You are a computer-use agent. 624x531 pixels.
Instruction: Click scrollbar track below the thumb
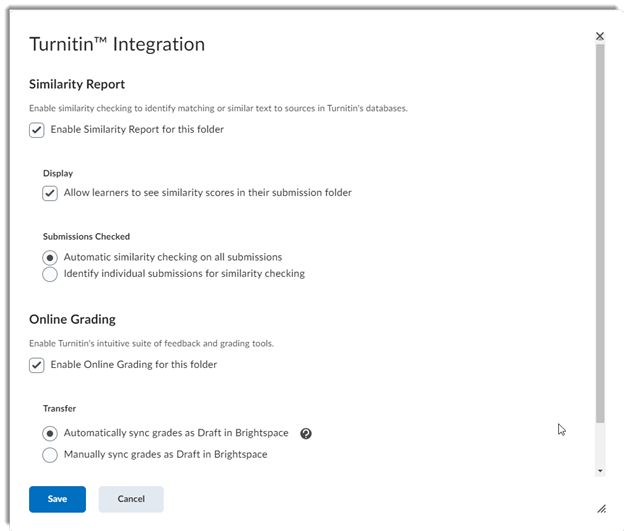(x=600, y=445)
